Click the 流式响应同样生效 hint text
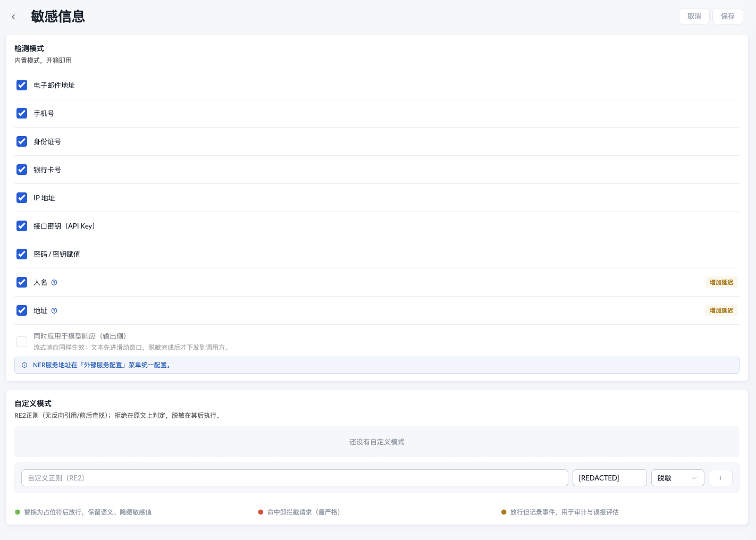The image size is (756, 540). tap(132, 348)
